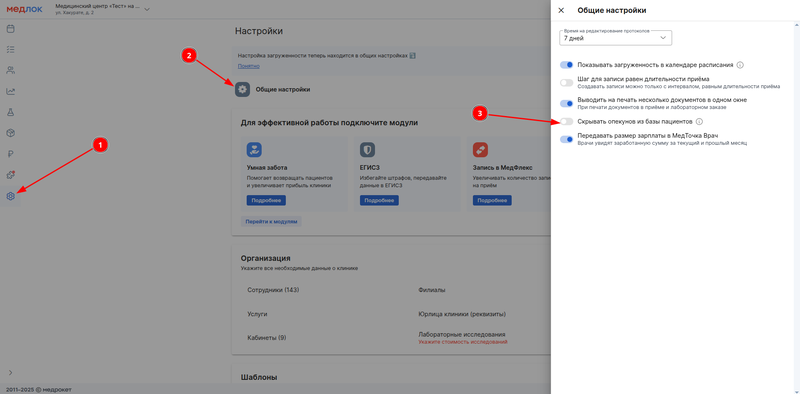
Task: Open the calendar schedule icon in sidebar
Action: click(x=10, y=29)
